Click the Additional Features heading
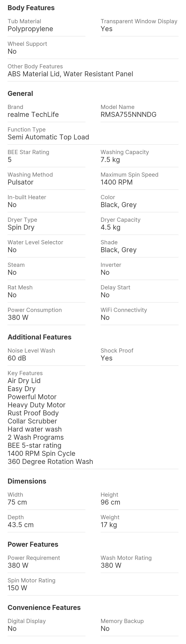 tap(39, 337)
